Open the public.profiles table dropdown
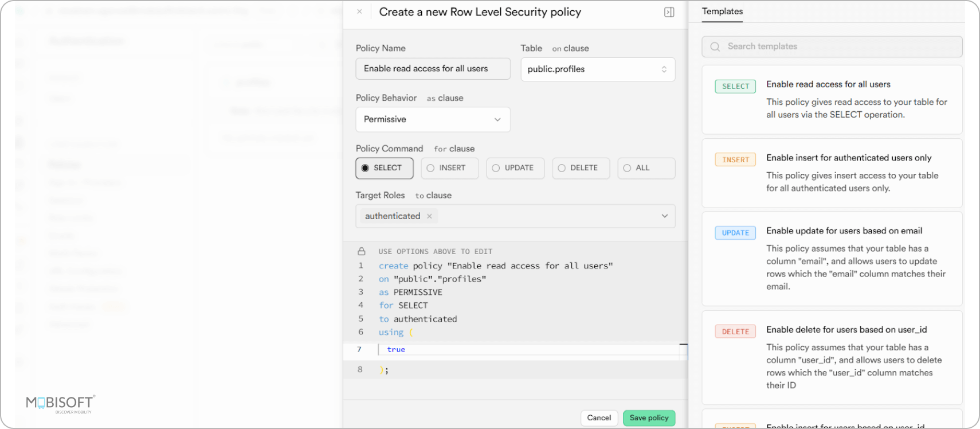This screenshot has height=429, width=980. click(598, 69)
